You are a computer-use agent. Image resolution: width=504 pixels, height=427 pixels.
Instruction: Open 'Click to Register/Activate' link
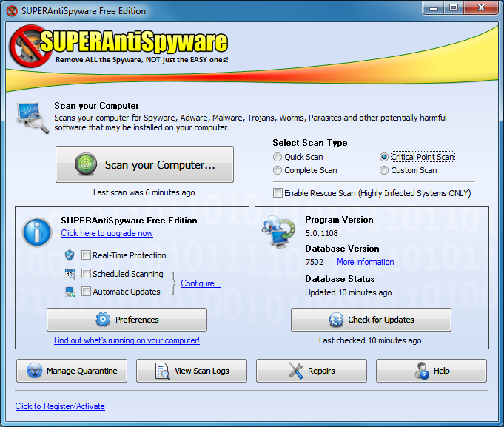[60, 406]
